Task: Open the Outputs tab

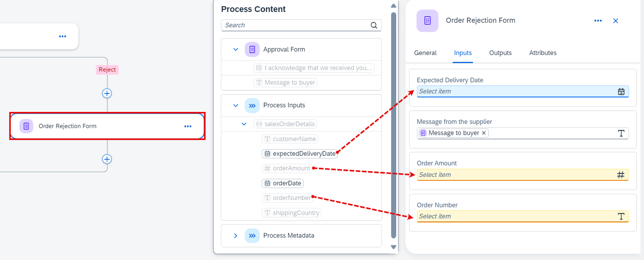Action: click(500, 53)
